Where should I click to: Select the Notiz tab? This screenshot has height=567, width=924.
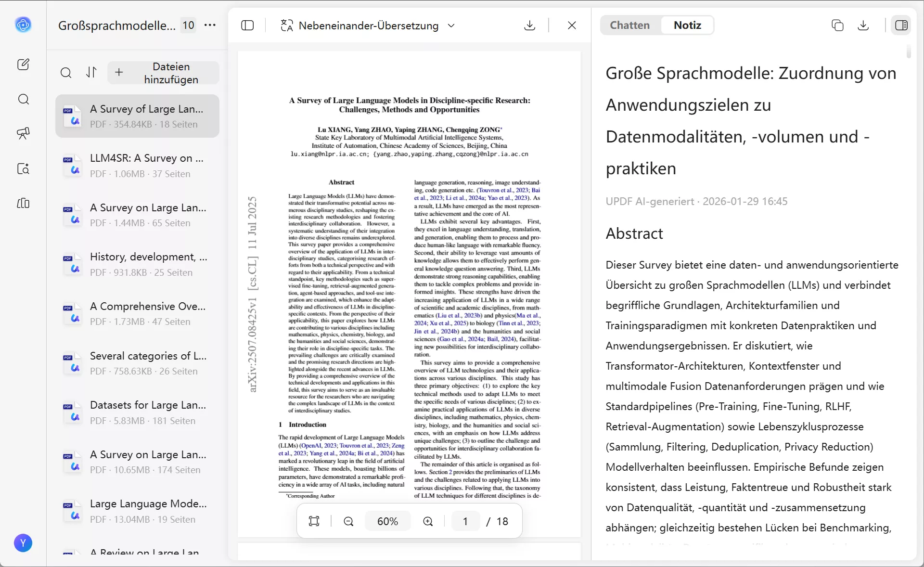[687, 26]
